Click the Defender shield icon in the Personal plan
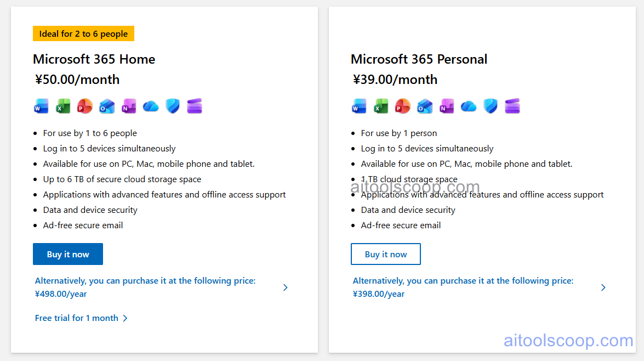 tap(490, 106)
